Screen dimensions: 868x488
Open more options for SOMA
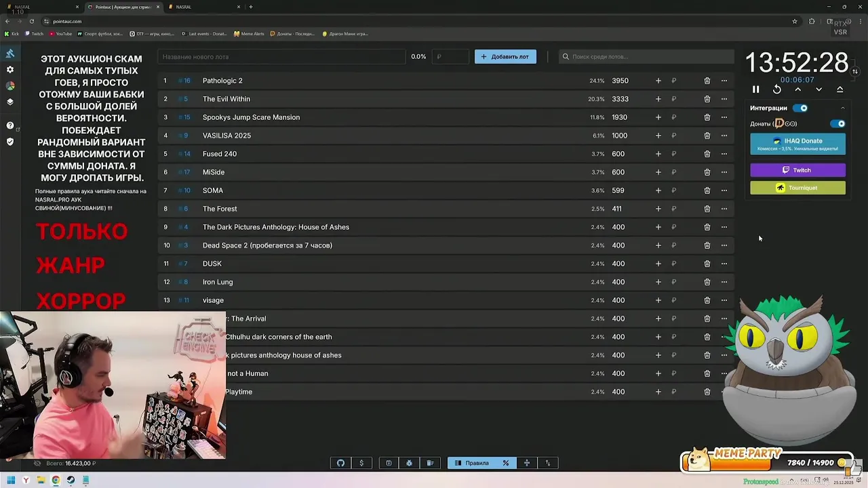click(x=724, y=190)
